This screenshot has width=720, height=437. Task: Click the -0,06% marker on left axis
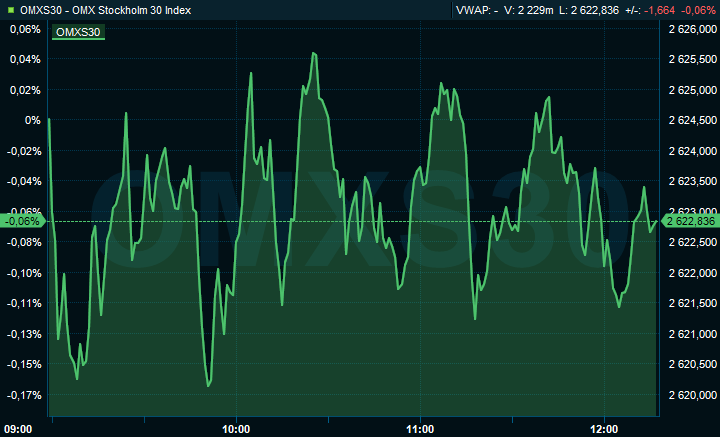point(22,221)
